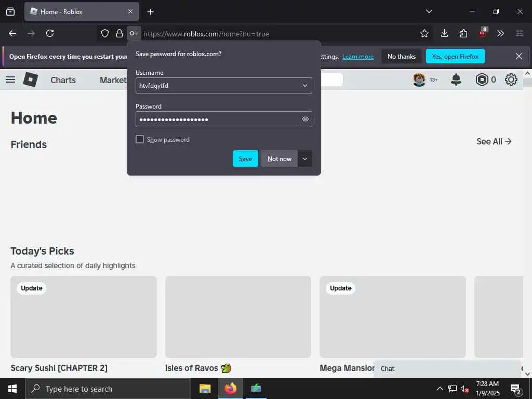Image resolution: width=532 pixels, height=399 pixels.
Task: Click the Scary Sushi [CHAPTER 2] title
Action: [59, 368]
